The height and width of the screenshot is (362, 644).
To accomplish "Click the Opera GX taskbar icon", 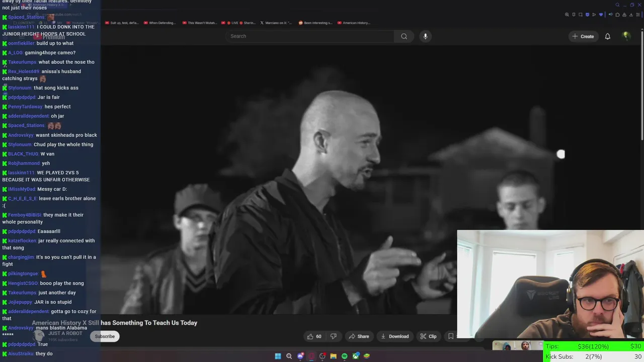I will (x=311, y=356).
